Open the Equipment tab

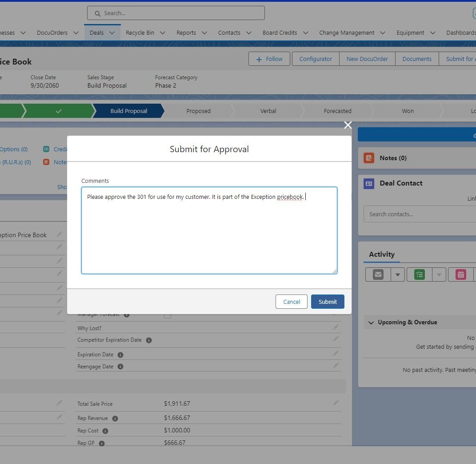410,32
